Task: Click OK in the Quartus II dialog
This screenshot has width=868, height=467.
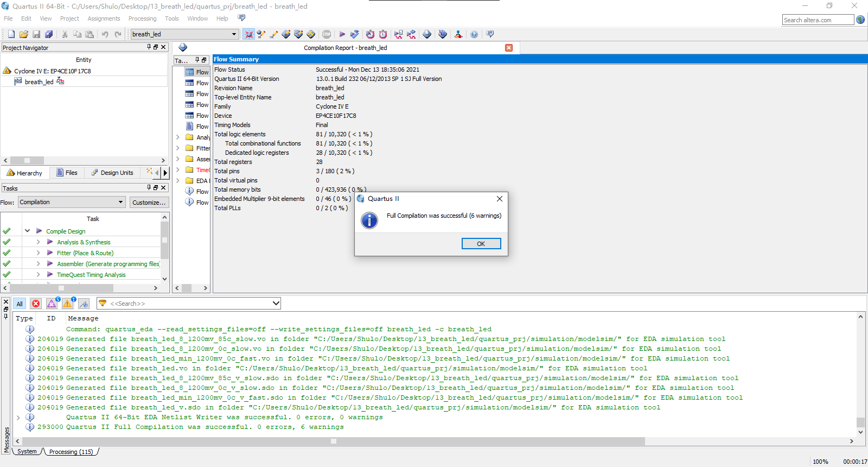Action: pos(481,243)
